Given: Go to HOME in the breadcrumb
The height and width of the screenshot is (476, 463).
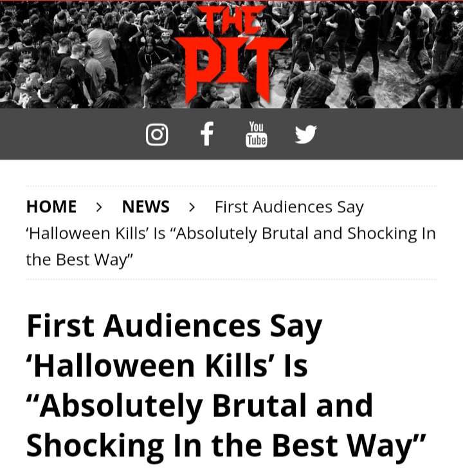Looking at the screenshot, I should [51, 206].
